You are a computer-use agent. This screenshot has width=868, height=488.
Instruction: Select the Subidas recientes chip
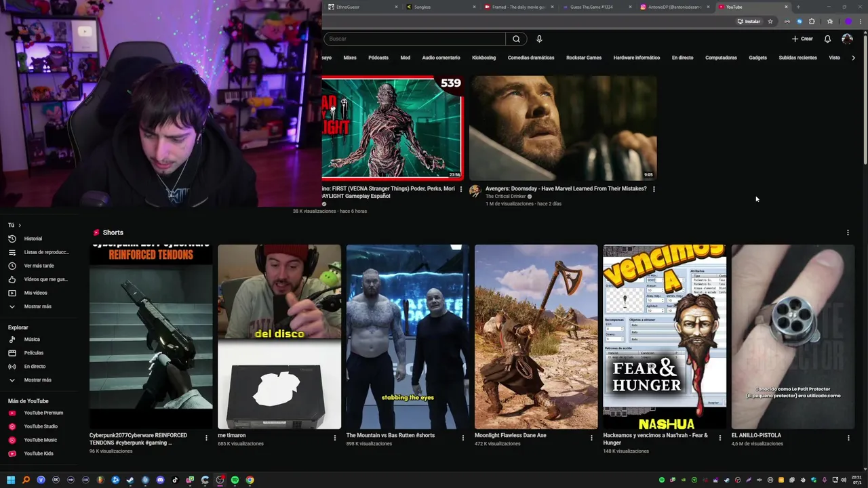pyautogui.click(x=797, y=58)
